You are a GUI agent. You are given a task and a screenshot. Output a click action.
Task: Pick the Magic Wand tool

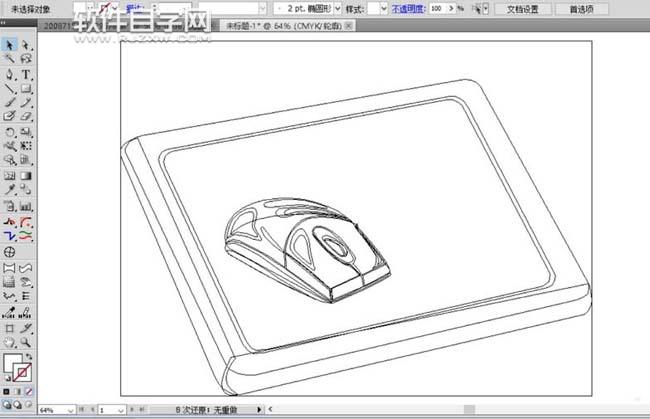[x=9, y=59]
